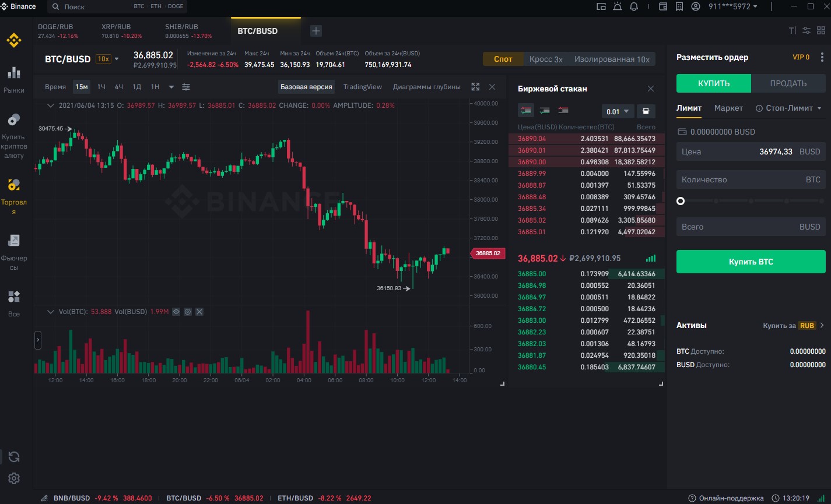
Task: Switch to the SHIB/RUB tab
Action: (x=188, y=31)
